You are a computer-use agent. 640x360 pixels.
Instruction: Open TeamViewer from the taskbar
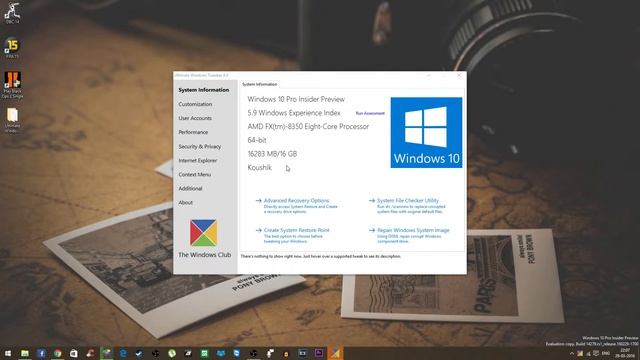pyautogui.click(x=237, y=353)
